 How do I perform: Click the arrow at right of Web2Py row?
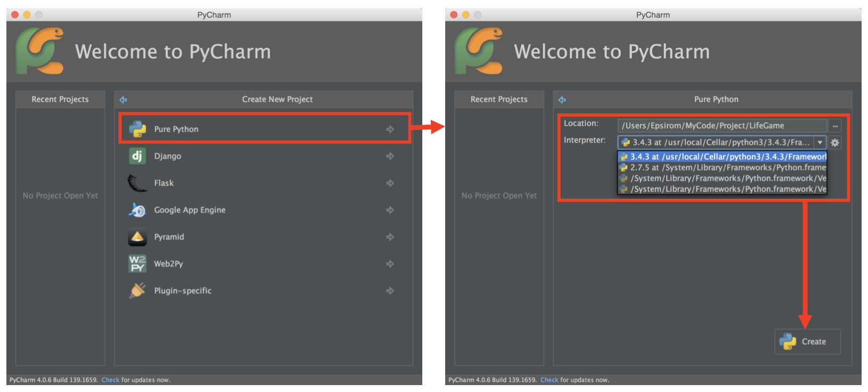(x=390, y=264)
